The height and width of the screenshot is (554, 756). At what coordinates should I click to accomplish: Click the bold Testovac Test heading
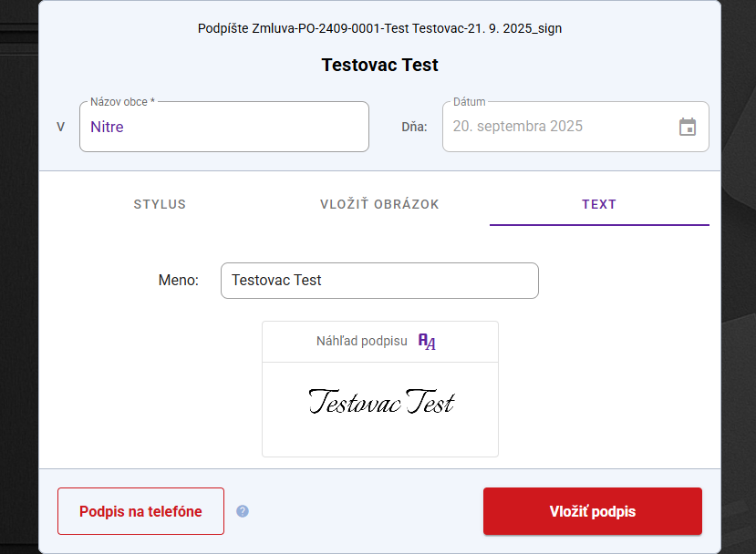379,66
